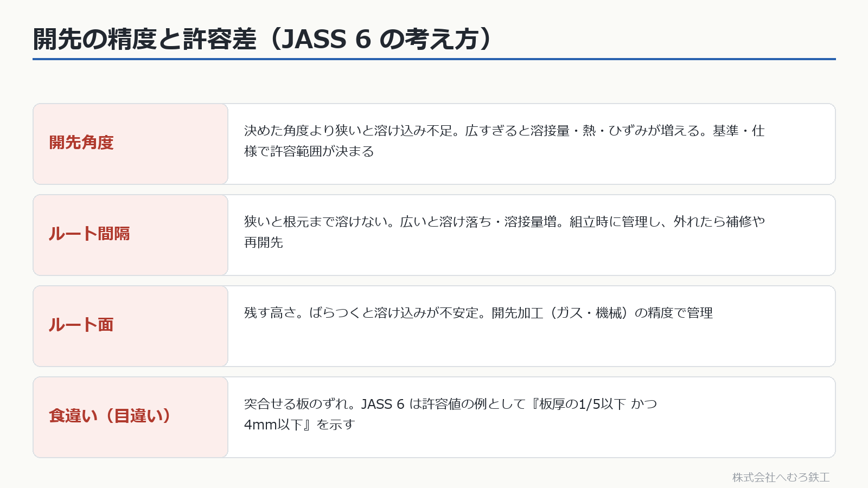Click the description starting 残す高さ

point(478,313)
